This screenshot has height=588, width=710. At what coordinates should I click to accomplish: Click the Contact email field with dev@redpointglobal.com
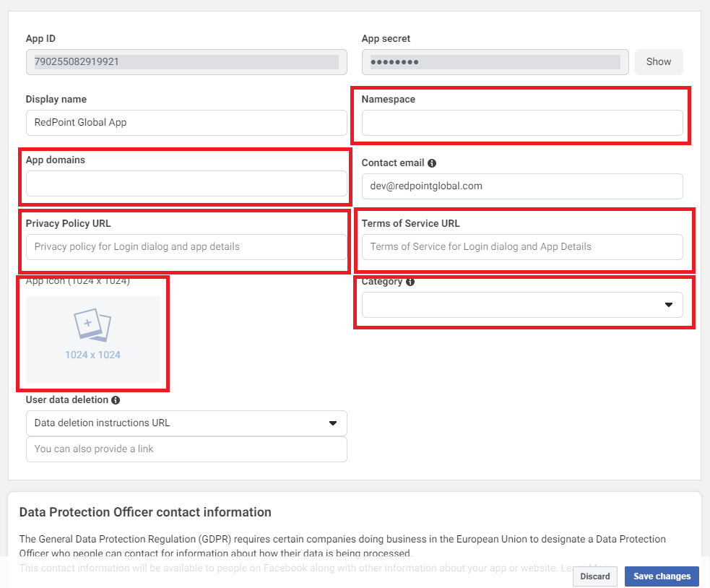(522, 186)
